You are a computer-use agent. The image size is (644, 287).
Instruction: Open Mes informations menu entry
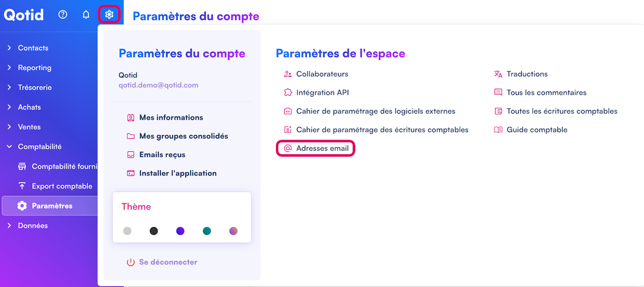[171, 118]
